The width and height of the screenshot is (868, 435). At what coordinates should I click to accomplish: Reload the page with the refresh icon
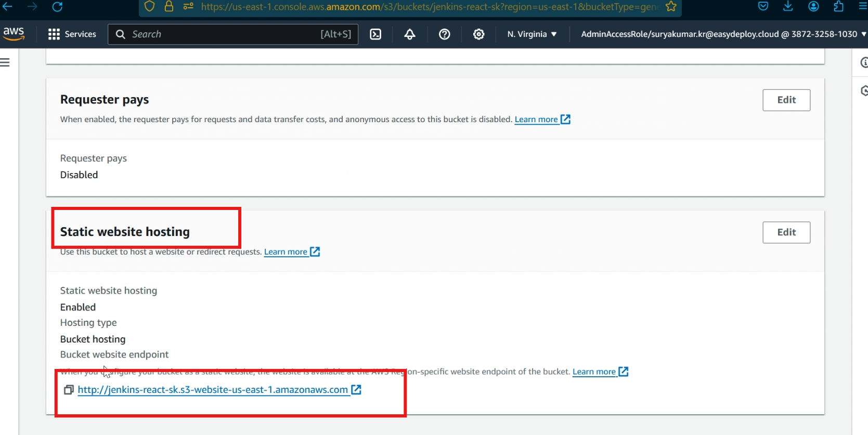pyautogui.click(x=58, y=6)
